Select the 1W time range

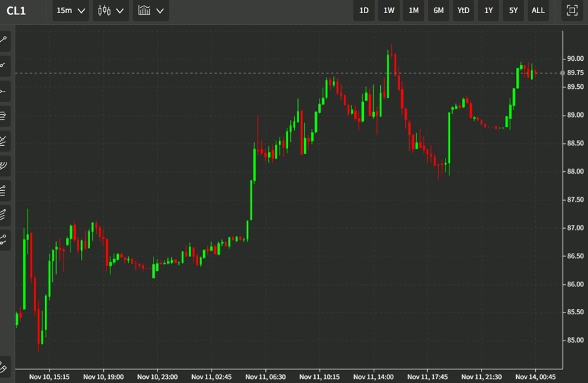click(x=389, y=10)
